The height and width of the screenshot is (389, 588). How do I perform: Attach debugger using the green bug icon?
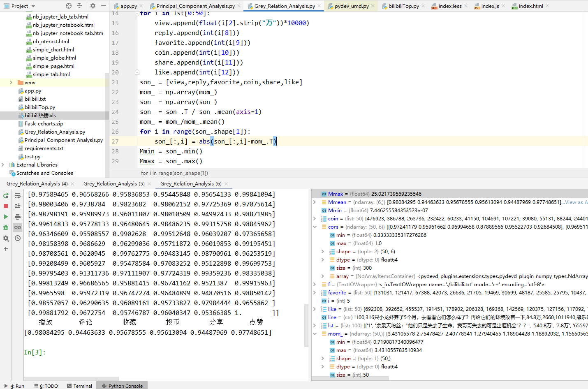click(6, 227)
